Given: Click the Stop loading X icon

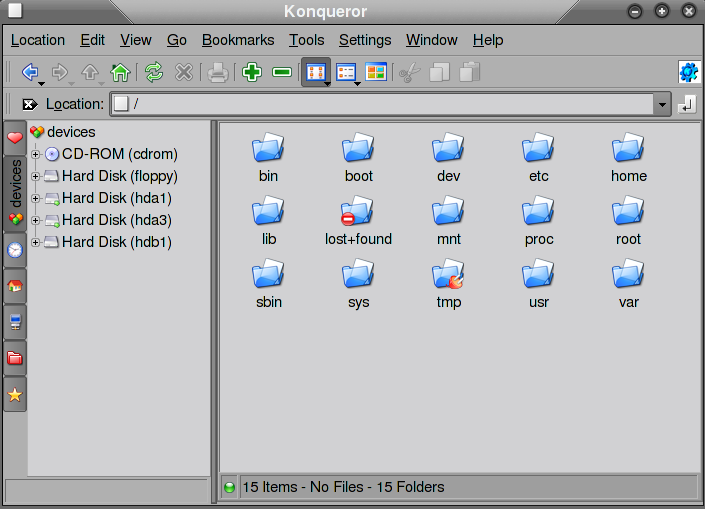Looking at the screenshot, I should tap(184, 72).
